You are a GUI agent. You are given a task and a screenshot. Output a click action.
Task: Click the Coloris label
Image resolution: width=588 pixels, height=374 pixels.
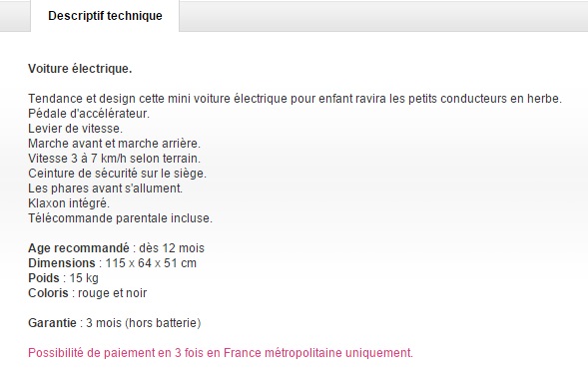point(48,293)
